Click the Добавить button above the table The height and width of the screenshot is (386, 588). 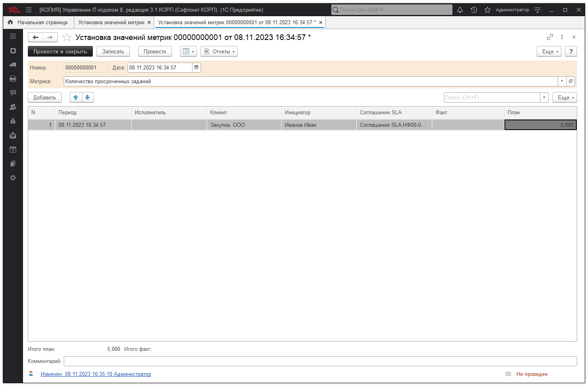click(x=45, y=97)
